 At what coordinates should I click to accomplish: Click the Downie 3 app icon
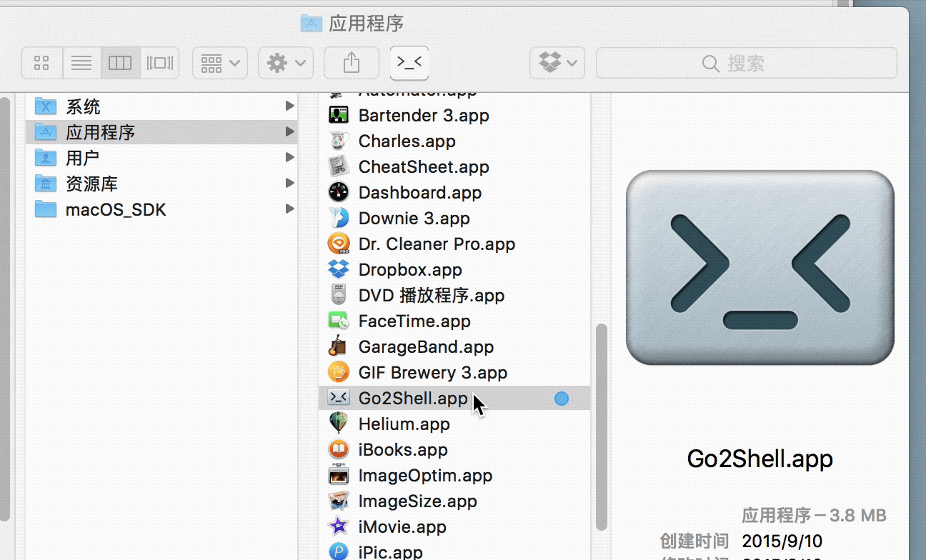[x=338, y=218]
